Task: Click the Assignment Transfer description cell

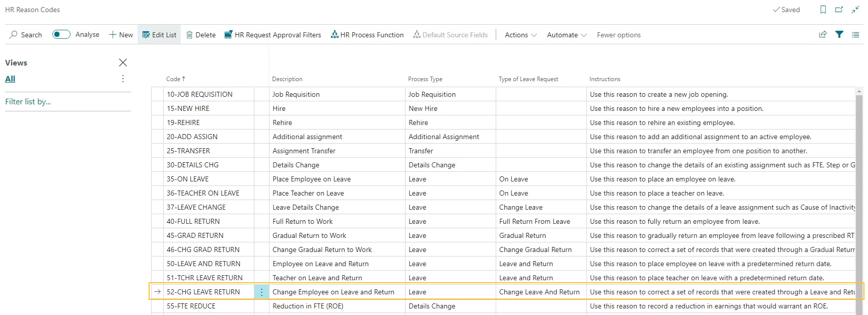Action: 337,151
